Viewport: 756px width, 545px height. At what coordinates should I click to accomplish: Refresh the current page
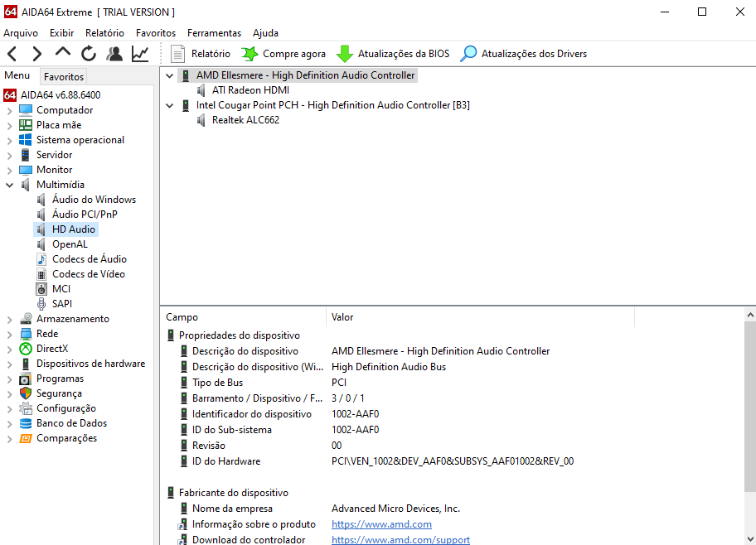(89, 54)
